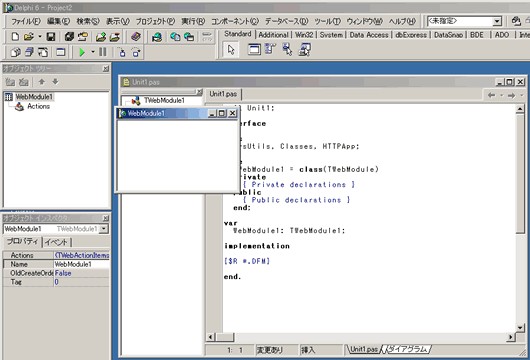Image resolution: width=530 pixels, height=360 pixels.
Task: Switch to the ダイアグラム tab at editor bottom
Action: pos(407,349)
